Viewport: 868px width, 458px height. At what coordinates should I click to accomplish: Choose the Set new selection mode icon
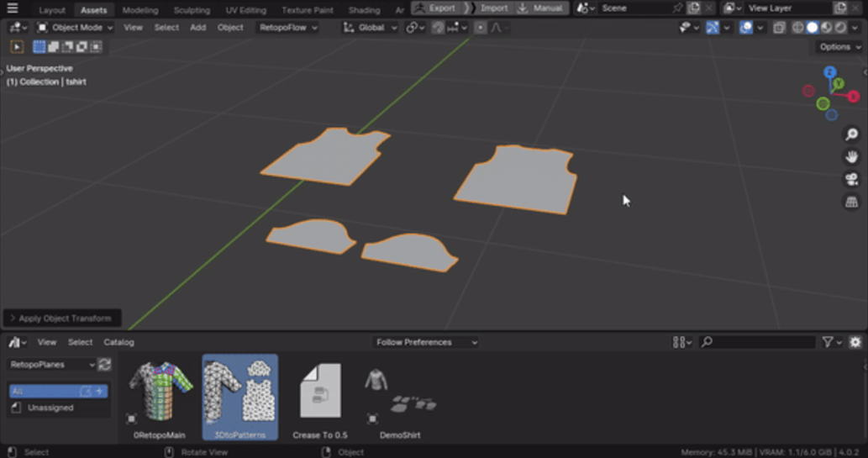tap(39, 47)
